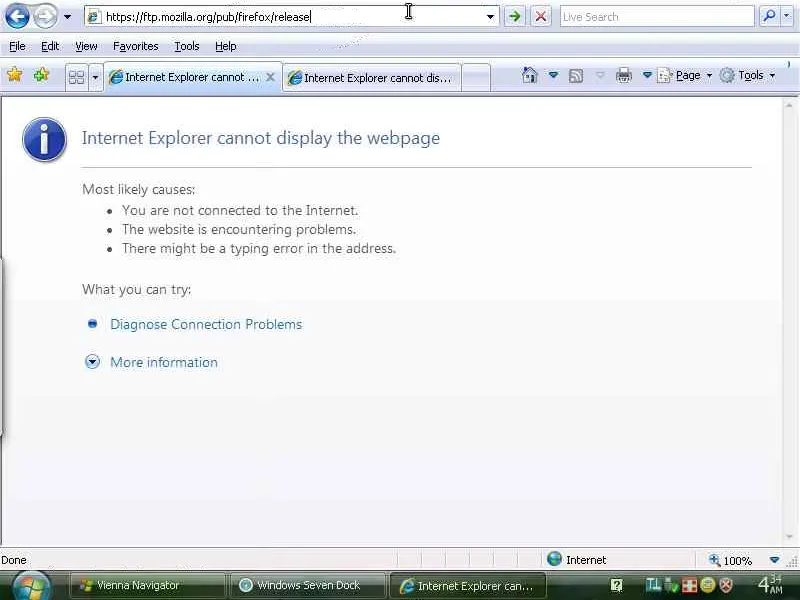Click the Print icon

point(623,76)
